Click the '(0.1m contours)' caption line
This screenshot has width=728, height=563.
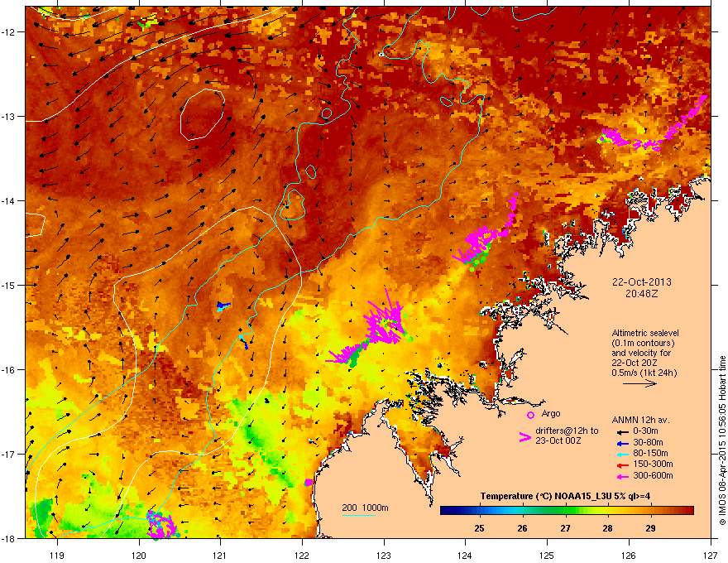[643, 344]
